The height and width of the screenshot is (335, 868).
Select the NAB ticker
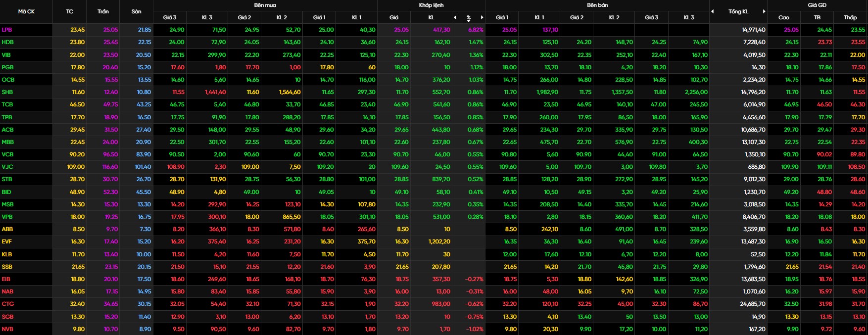pyautogui.click(x=7, y=291)
